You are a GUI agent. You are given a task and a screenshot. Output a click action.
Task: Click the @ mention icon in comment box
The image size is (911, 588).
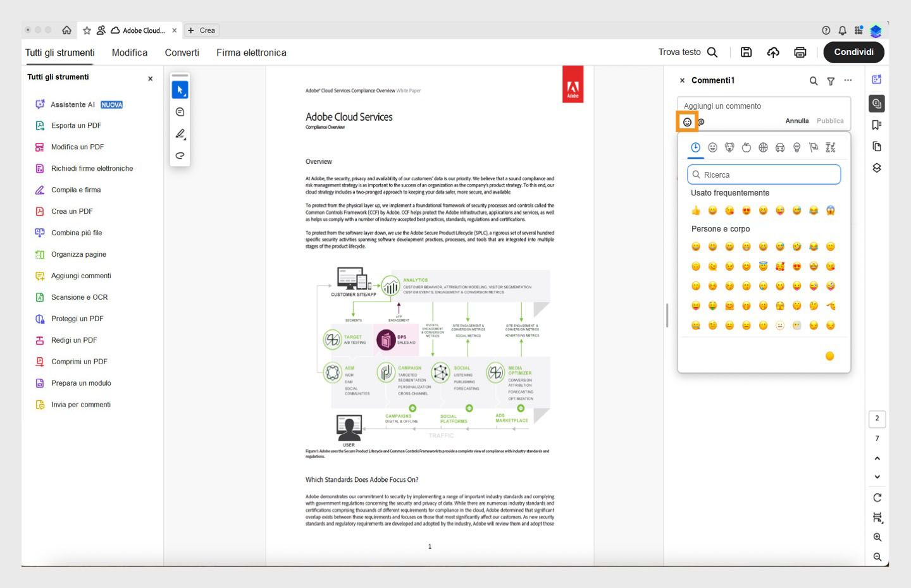point(701,122)
